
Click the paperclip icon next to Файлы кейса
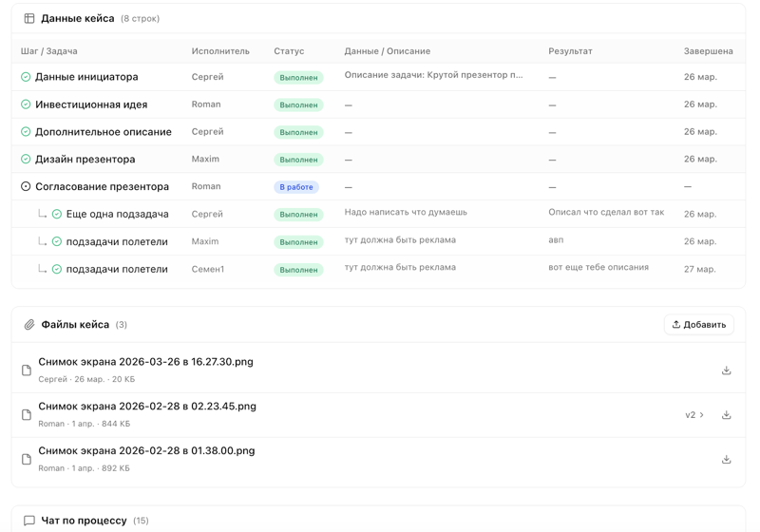[x=29, y=325]
